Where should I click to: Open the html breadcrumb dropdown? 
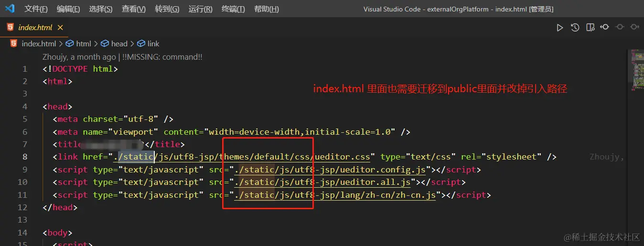point(84,43)
